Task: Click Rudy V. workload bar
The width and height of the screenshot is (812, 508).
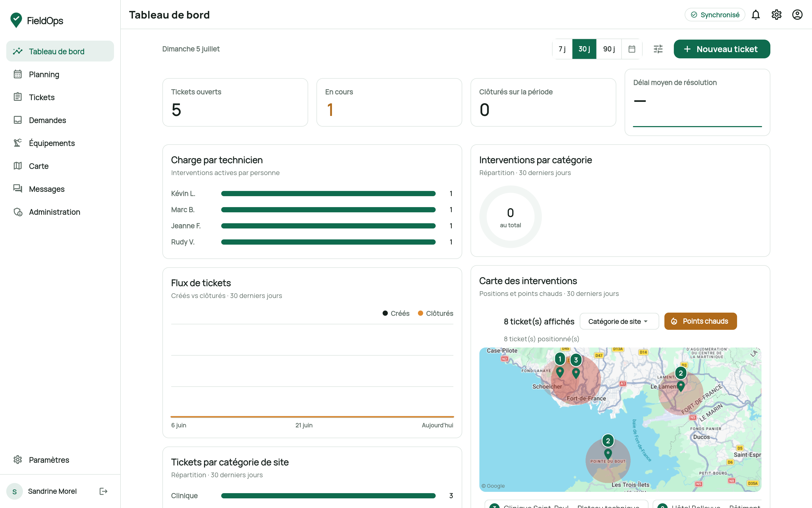Action: pos(328,242)
